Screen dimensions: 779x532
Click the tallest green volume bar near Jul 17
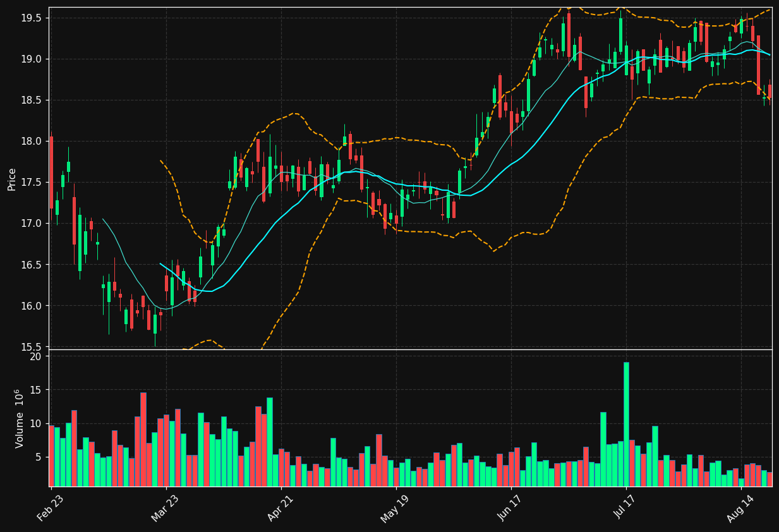(x=626, y=424)
